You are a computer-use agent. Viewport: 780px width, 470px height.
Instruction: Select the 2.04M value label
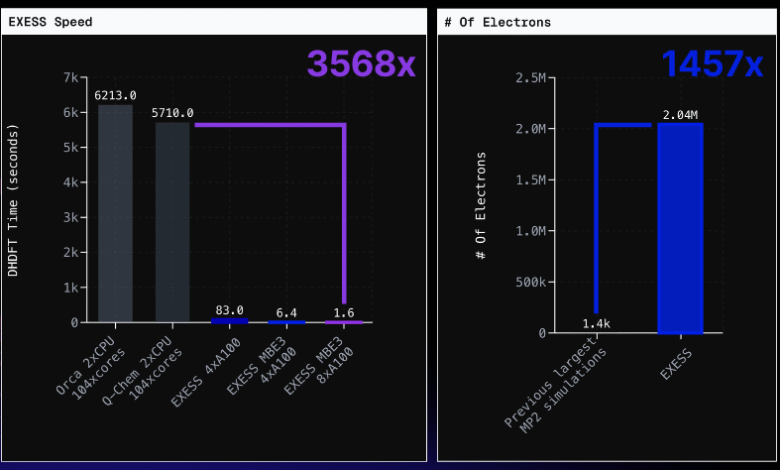pyautogui.click(x=680, y=114)
